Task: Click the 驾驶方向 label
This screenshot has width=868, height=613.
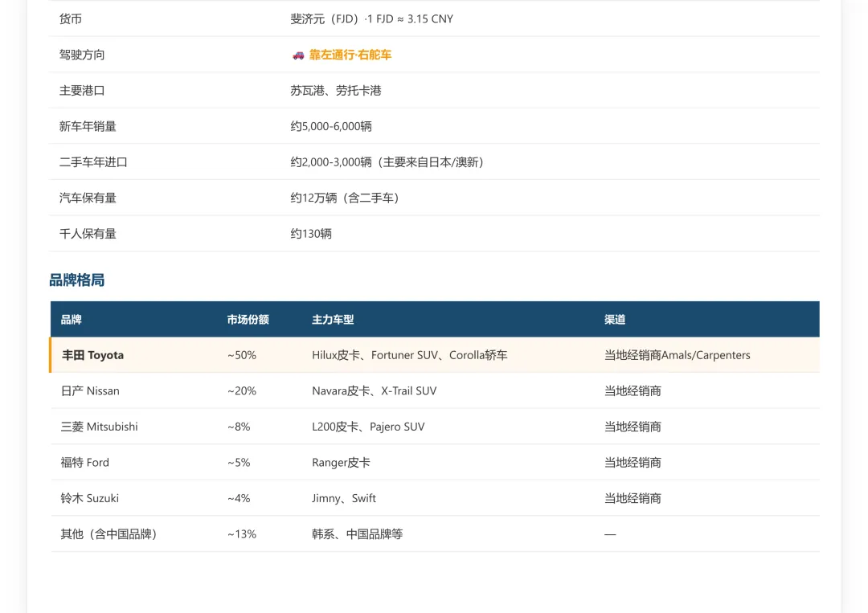Action: 82,55
